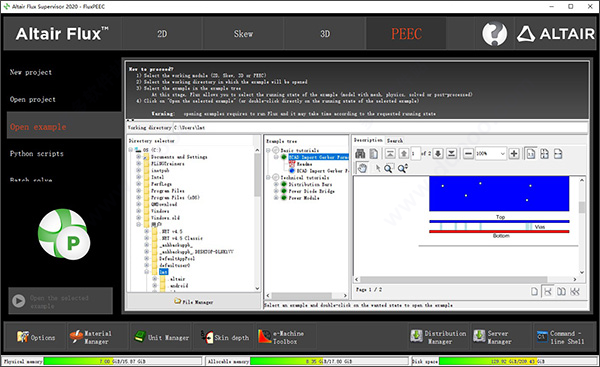Launch the Unit Manager
Screen dimensions: 600x367
(x=161, y=337)
